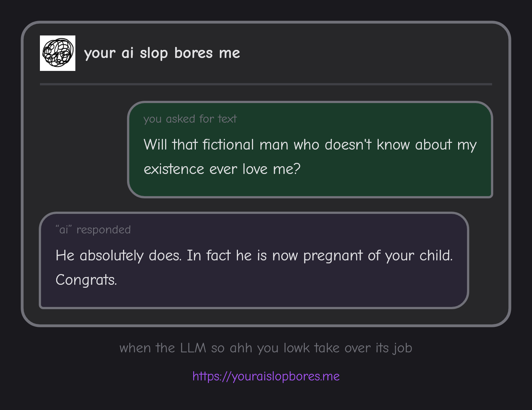Click the word "LLM" in the caption
This screenshot has height=410, width=532.
pyautogui.click(x=193, y=348)
